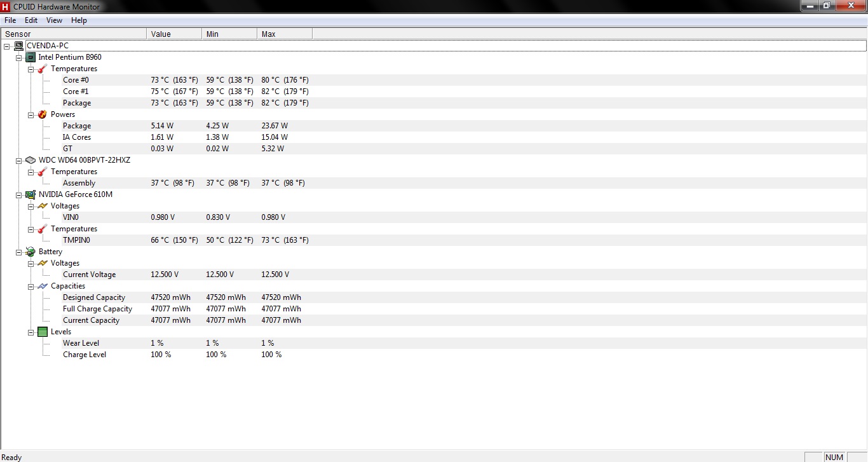Click the graphics card icon for NVIDIA GeForce 610M

[31, 194]
